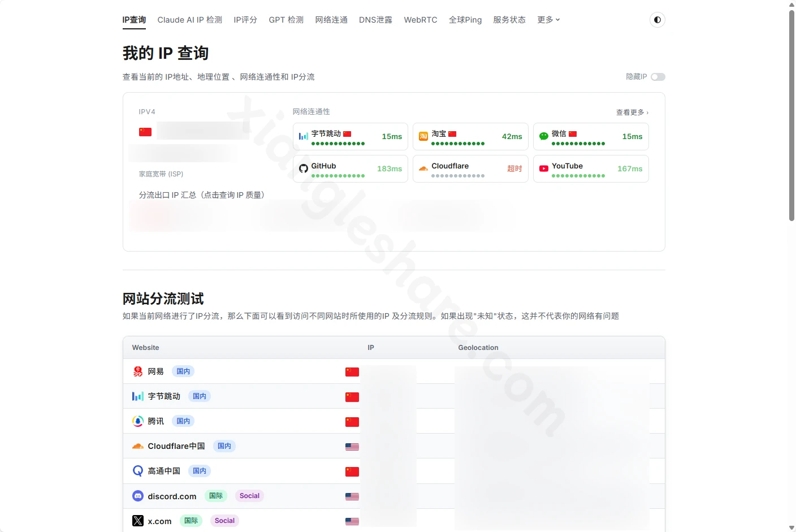Click the 字节跳动 latency dots bar
796x532 pixels.
point(338,144)
